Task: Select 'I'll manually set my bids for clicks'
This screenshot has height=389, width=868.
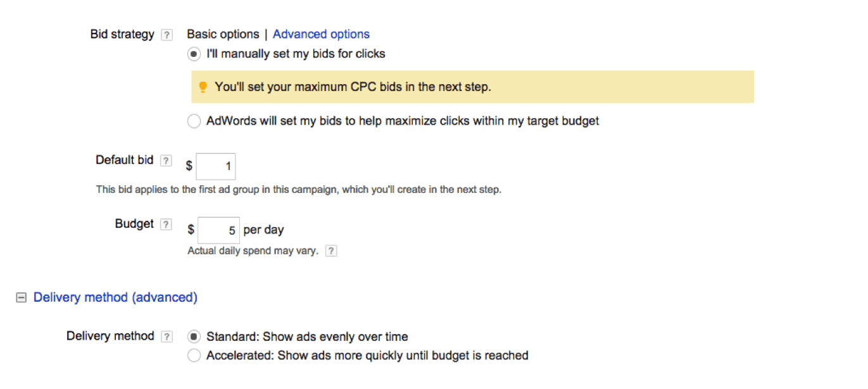Action: [194, 54]
